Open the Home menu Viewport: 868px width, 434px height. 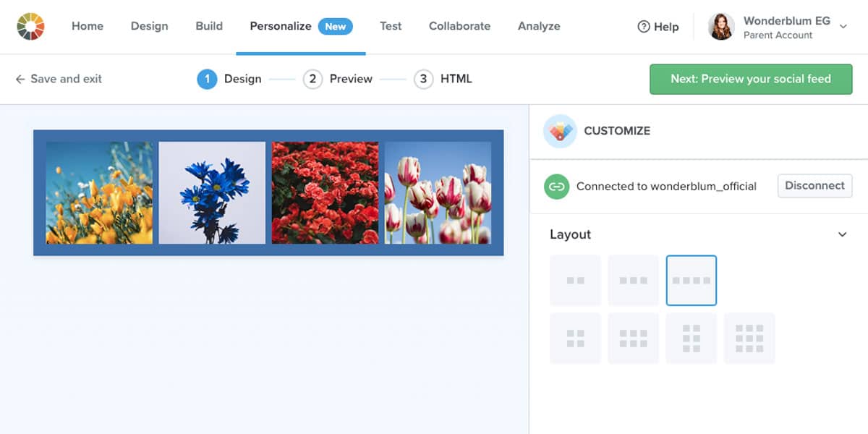coord(88,26)
